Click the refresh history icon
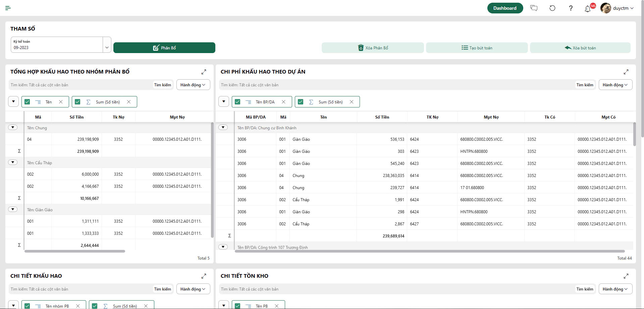This screenshot has height=309, width=644. (552, 8)
